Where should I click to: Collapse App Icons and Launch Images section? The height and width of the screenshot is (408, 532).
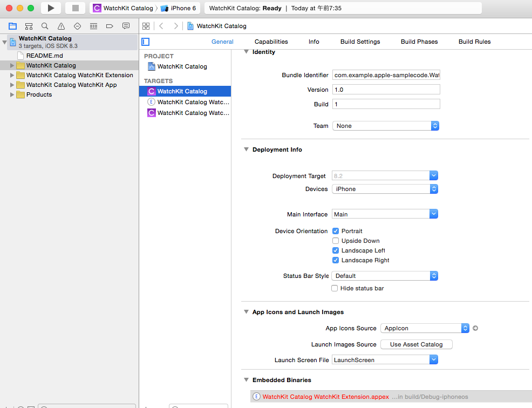247,312
